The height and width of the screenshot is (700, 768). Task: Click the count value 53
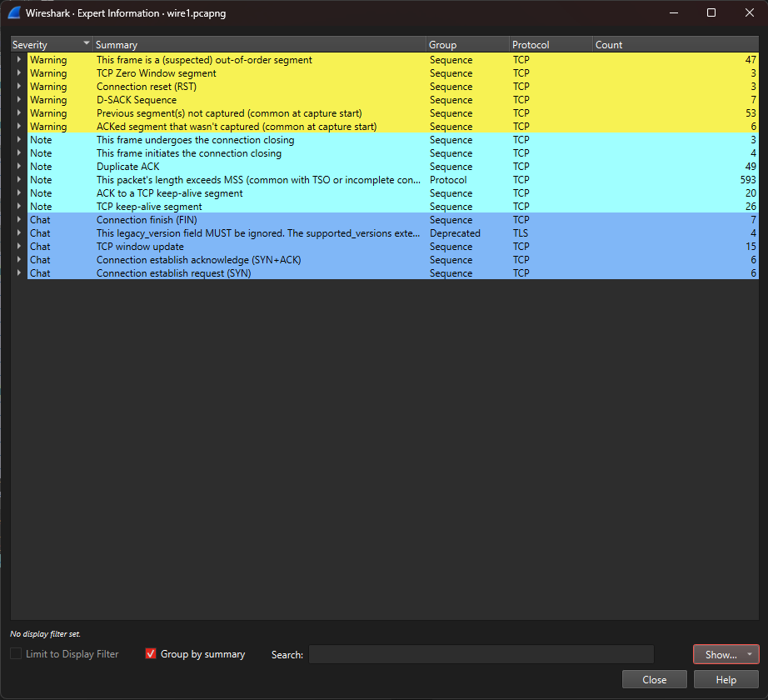point(751,113)
